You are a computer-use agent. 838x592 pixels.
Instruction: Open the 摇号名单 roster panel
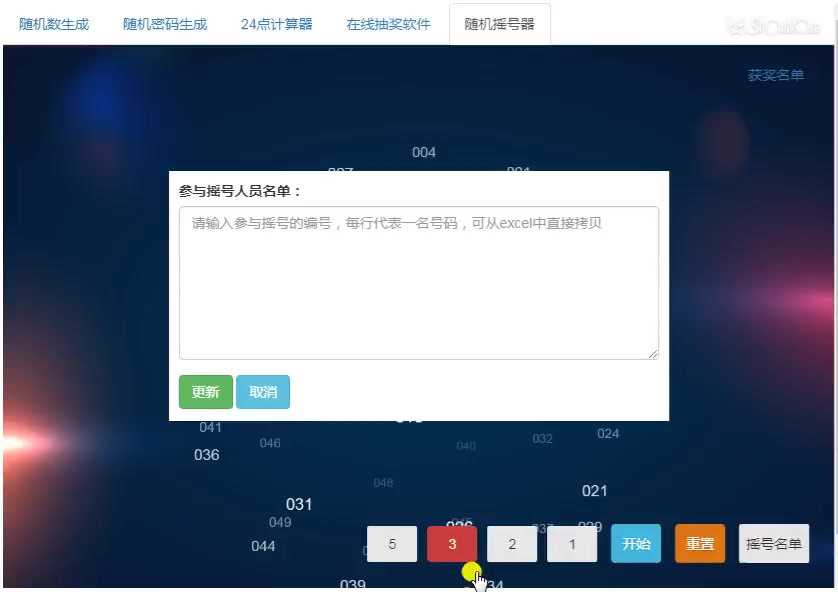(x=773, y=544)
